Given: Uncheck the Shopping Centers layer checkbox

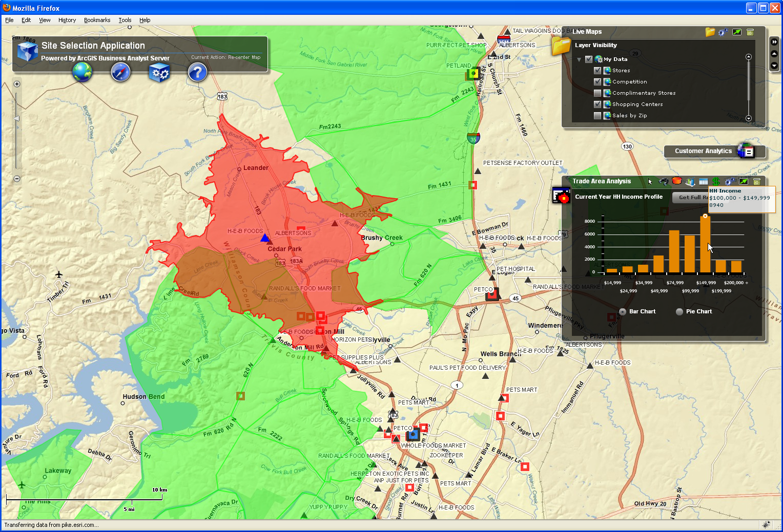Looking at the screenshot, I should point(597,104).
